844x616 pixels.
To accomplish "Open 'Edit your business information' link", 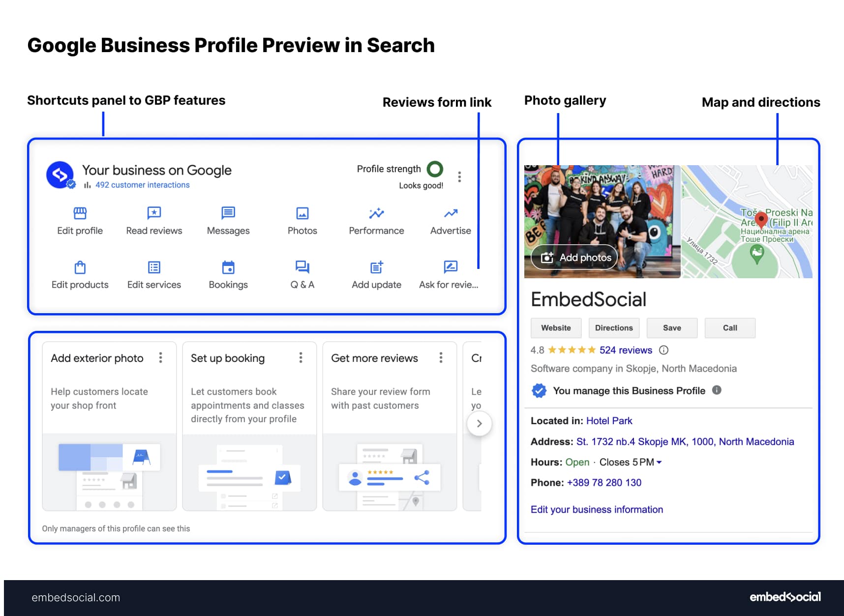I will coord(597,509).
